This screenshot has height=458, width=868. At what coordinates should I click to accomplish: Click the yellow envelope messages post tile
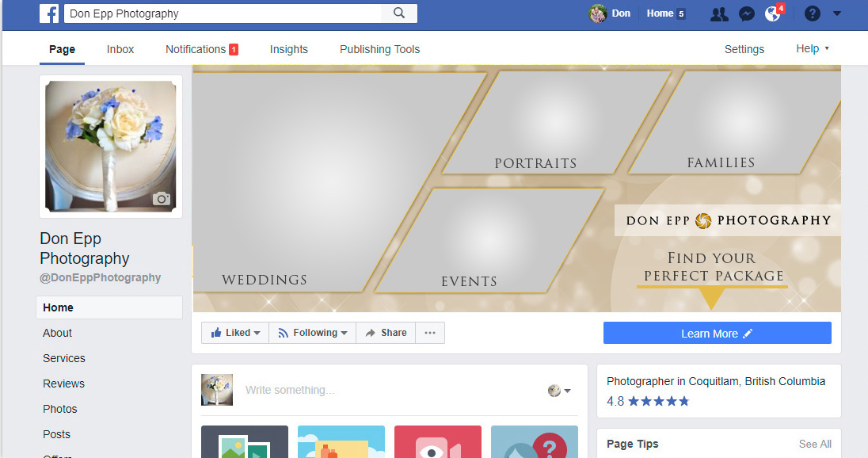coord(341,442)
